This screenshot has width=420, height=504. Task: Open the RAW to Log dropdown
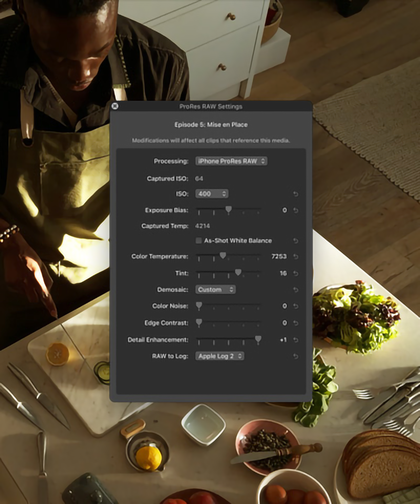pyautogui.click(x=219, y=356)
